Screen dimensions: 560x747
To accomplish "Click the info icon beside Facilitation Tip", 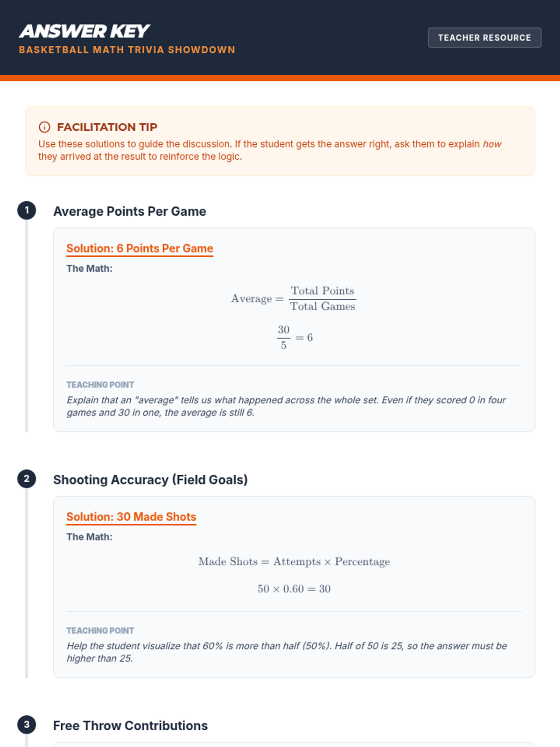I will [x=44, y=127].
